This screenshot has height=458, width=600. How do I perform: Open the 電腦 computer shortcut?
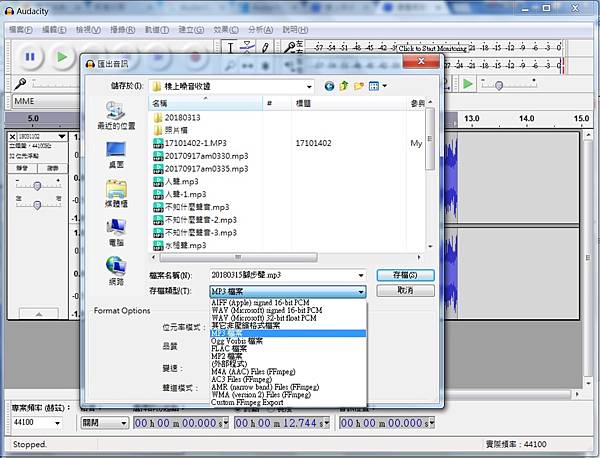(x=116, y=233)
